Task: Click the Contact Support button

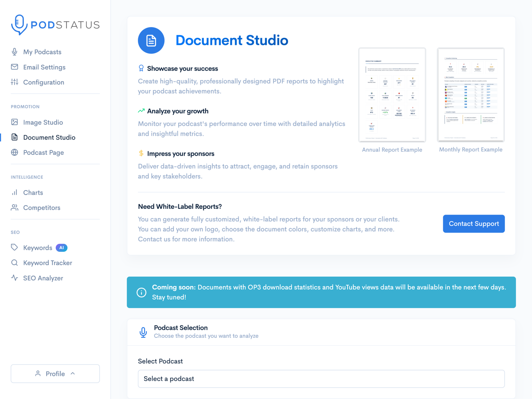Action: point(473,223)
